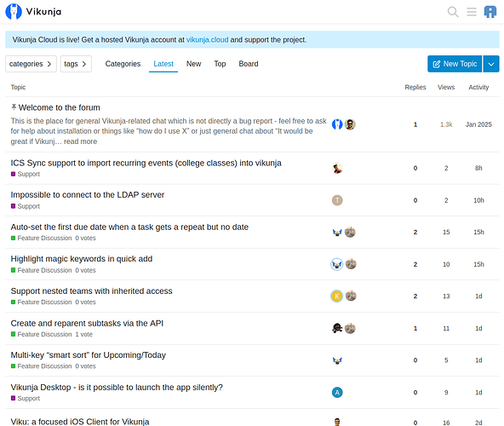
Task: Open the search magnifier icon
Action: (x=453, y=12)
